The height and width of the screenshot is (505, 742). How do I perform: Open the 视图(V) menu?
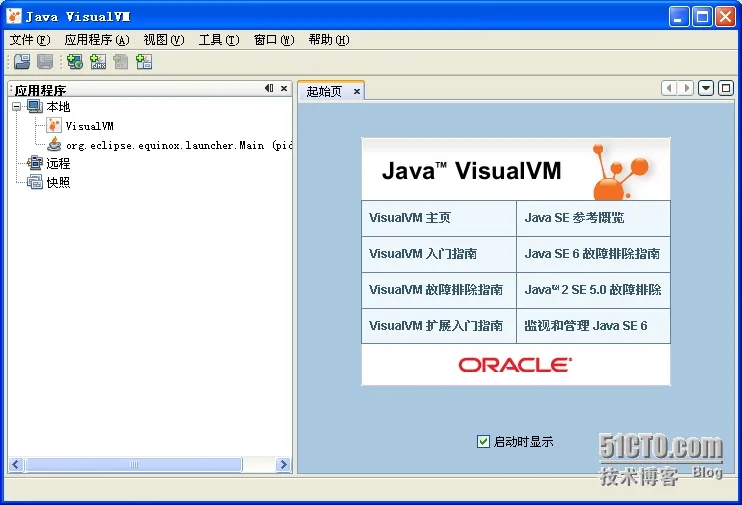pos(164,40)
